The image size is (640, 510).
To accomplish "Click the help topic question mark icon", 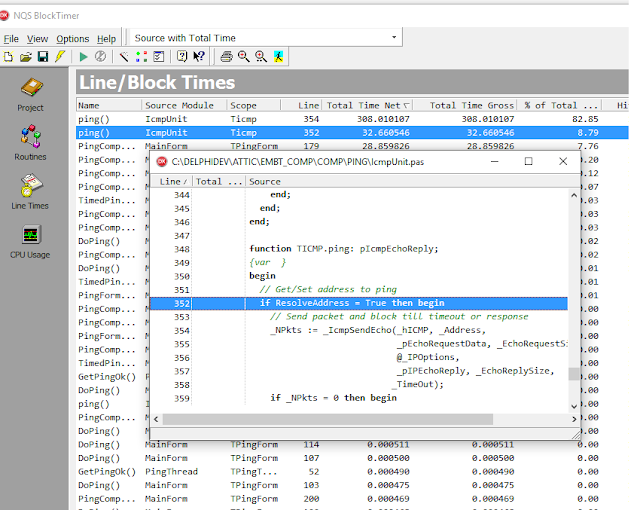I will (x=182, y=56).
